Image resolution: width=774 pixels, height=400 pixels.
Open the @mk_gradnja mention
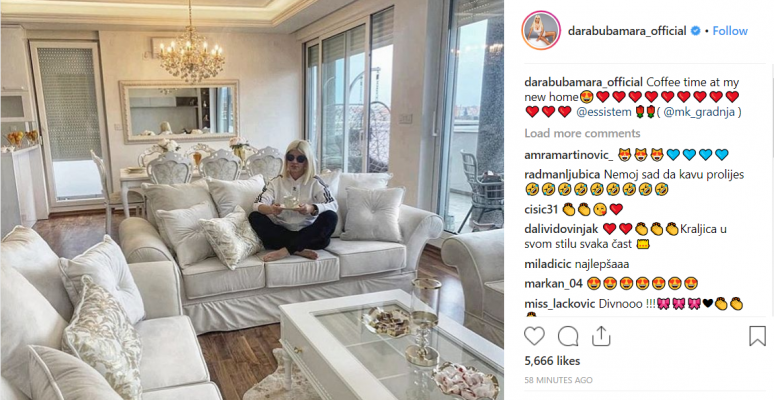click(x=700, y=112)
